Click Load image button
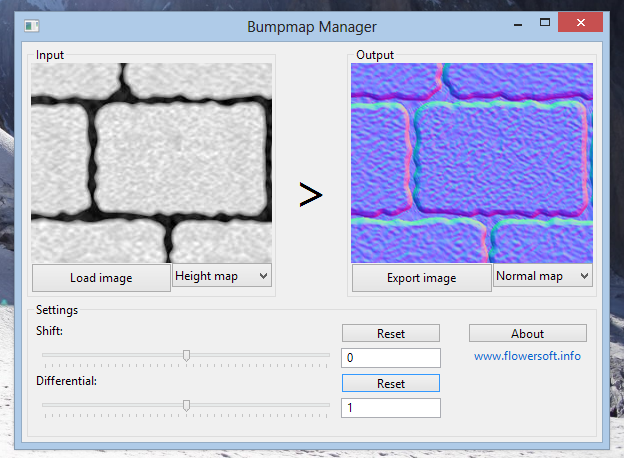Viewport: 624px width, 458px height. 101,277
